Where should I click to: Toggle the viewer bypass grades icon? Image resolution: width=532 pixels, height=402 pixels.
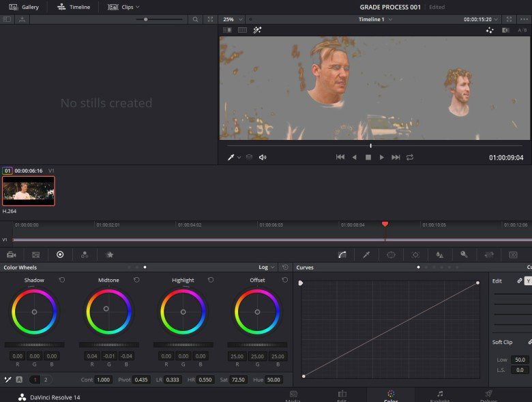point(505,30)
